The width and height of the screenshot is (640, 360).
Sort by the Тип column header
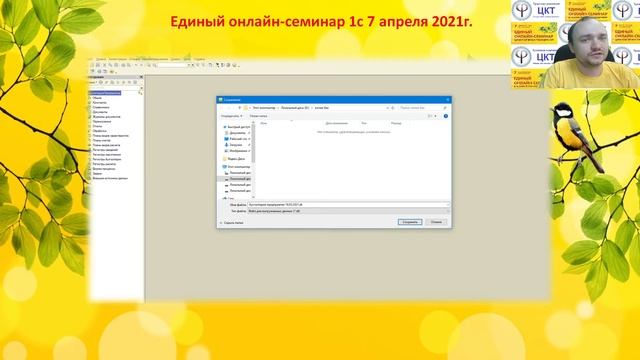(364, 123)
